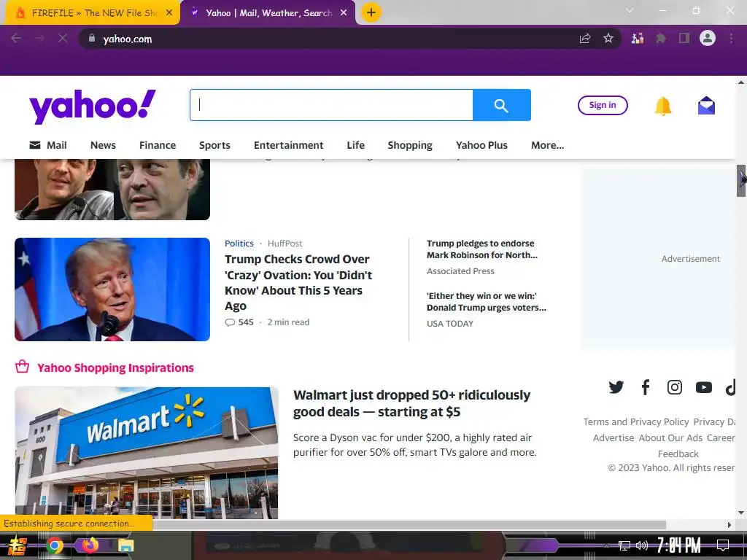747x560 pixels.
Task: Open the Windows Start button
Action: [18, 545]
